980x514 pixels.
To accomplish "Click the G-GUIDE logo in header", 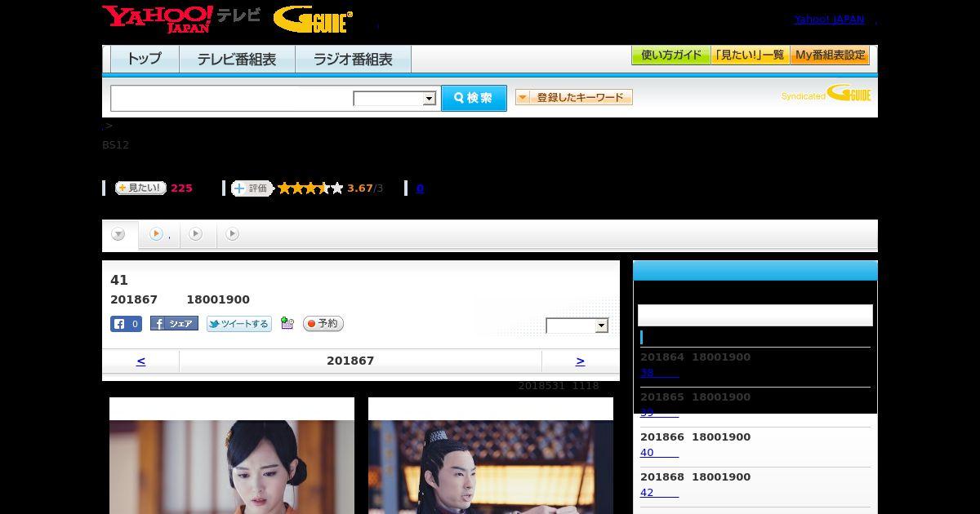I will (x=313, y=20).
